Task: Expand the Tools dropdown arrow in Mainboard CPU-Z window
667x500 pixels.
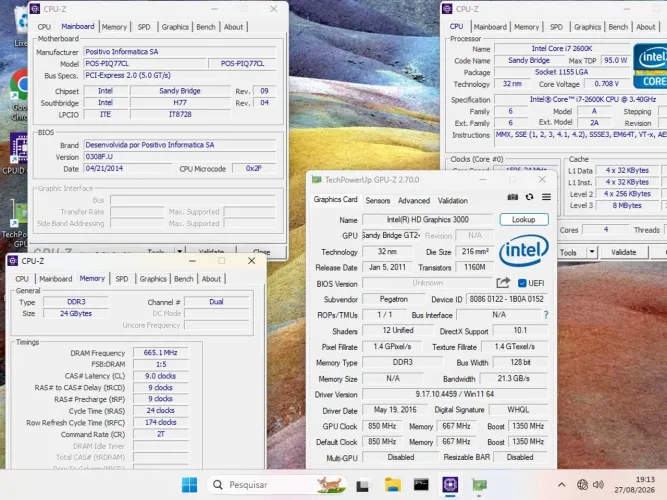Action: click(x=180, y=251)
